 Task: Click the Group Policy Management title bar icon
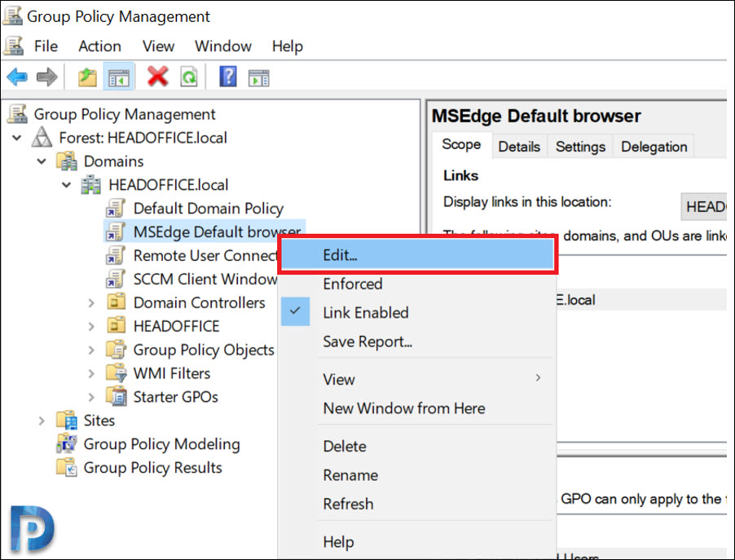(x=12, y=15)
